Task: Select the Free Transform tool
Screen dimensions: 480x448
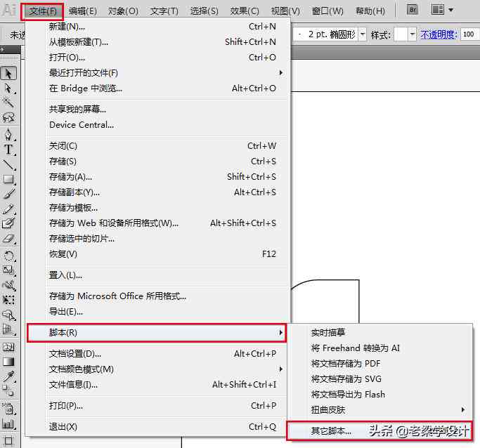Action: (x=8, y=300)
